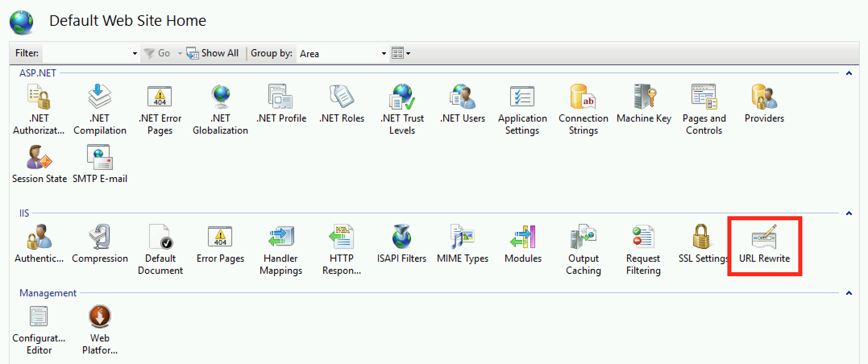Open the Configuration Editor

point(39,329)
